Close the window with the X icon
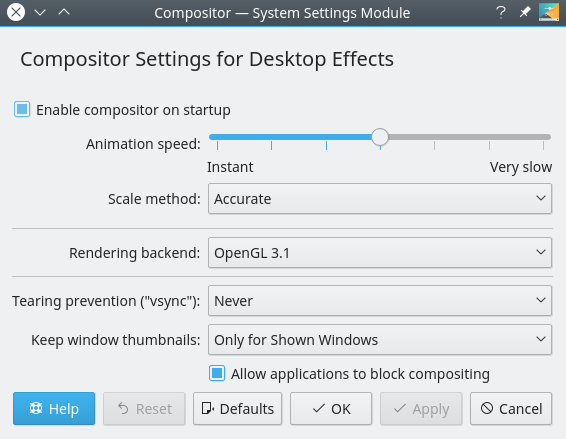This screenshot has height=439, width=566. 16,13
